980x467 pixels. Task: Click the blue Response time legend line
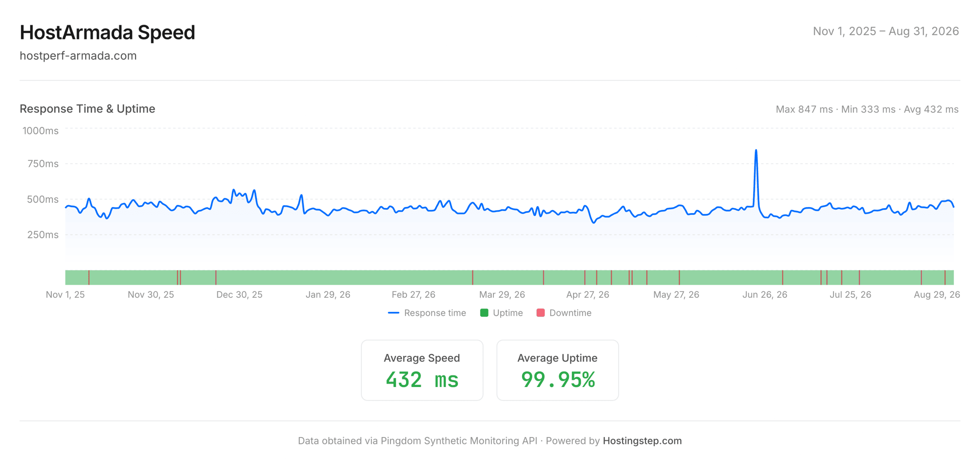(x=394, y=313)
